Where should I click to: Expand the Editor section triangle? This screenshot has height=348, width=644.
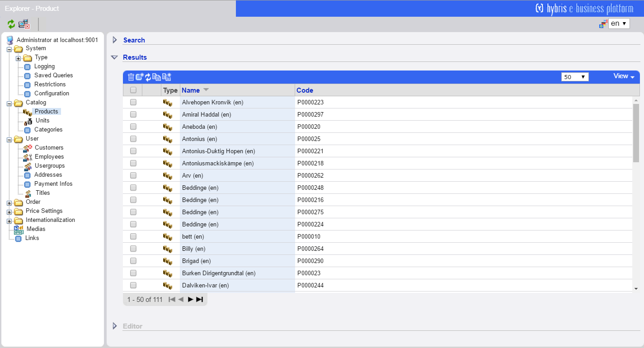[x=115, y=326]
